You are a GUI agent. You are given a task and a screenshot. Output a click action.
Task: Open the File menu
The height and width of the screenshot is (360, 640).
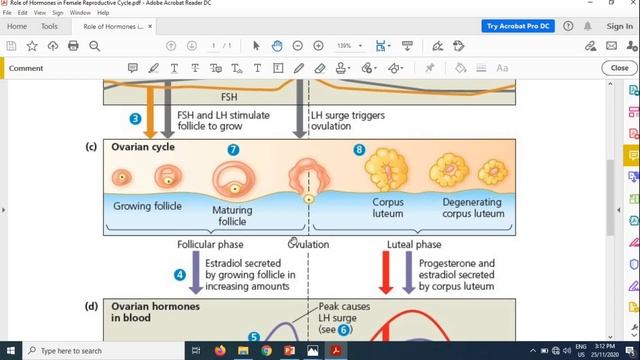pyautogui.click(x=7, y=13)
